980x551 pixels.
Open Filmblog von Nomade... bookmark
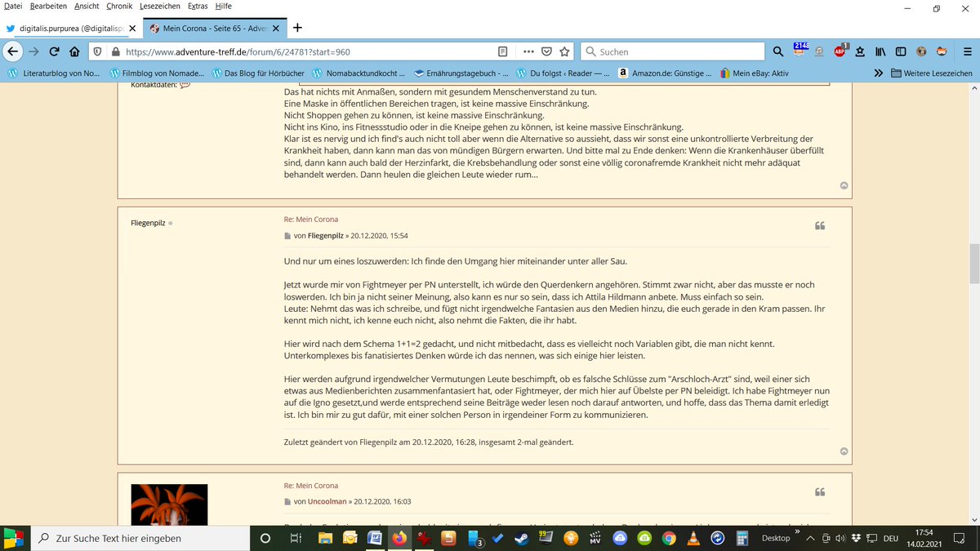(x=157, y=73)
